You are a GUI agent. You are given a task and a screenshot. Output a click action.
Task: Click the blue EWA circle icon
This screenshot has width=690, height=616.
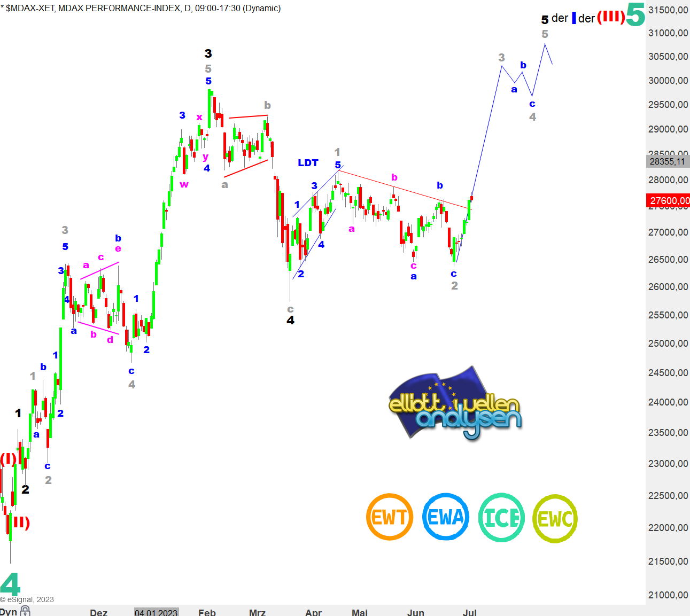pyautogui.click(x=446, y=517)
